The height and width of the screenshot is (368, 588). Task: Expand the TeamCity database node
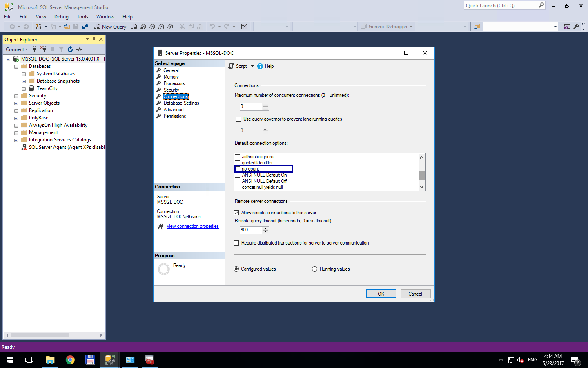click(24, 89)
